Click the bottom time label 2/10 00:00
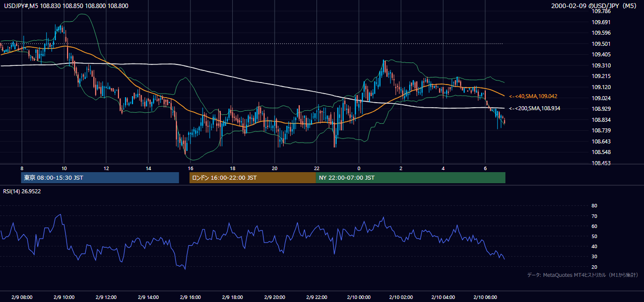644x302 pixels. [358, 297]
